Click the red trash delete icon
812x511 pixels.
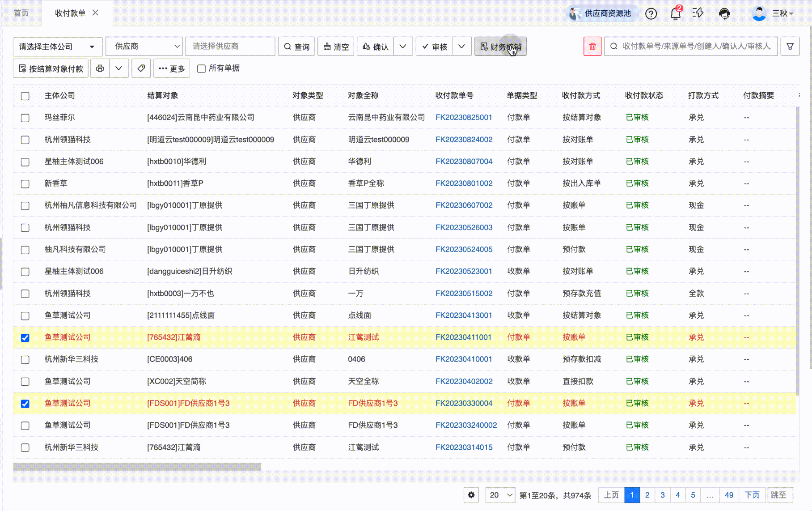click(x=592, y=47)
